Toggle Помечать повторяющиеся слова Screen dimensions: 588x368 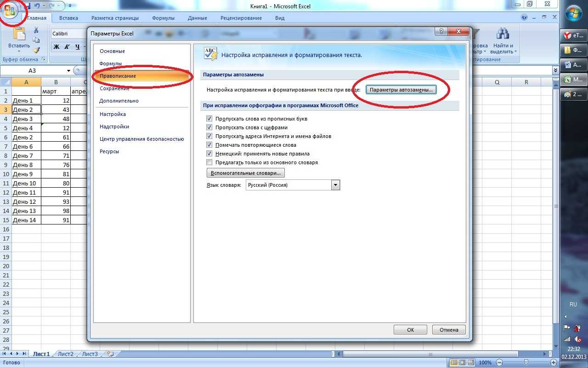tap(209, 145)
